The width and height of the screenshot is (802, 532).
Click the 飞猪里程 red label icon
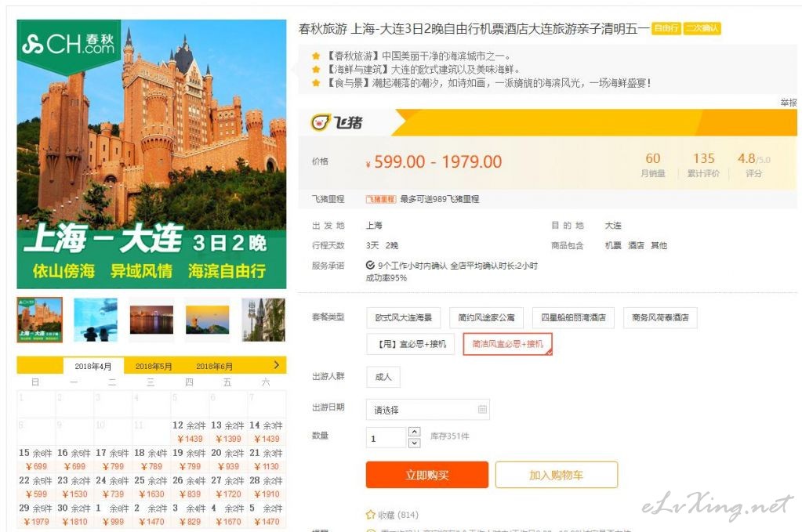(380, 199)
